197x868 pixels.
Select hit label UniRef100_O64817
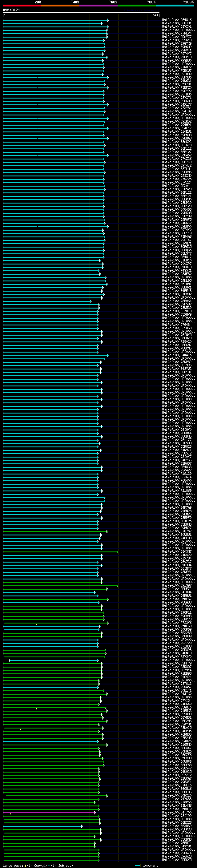tap(177, 257)
